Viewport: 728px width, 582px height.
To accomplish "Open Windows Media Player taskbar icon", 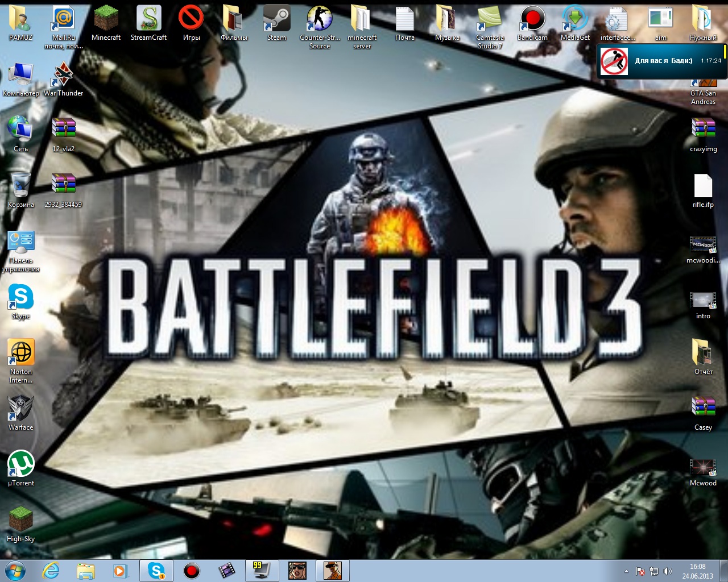I will coord(121,571).
